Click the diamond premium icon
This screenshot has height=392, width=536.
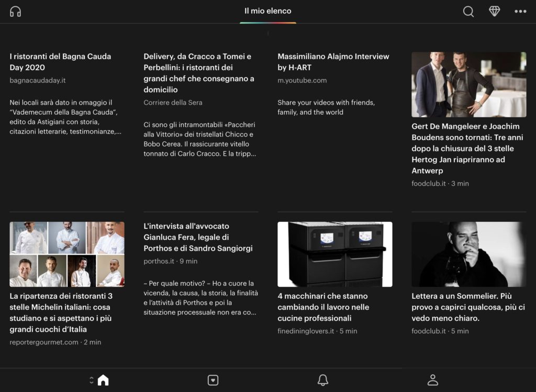(x=495, y=12)
